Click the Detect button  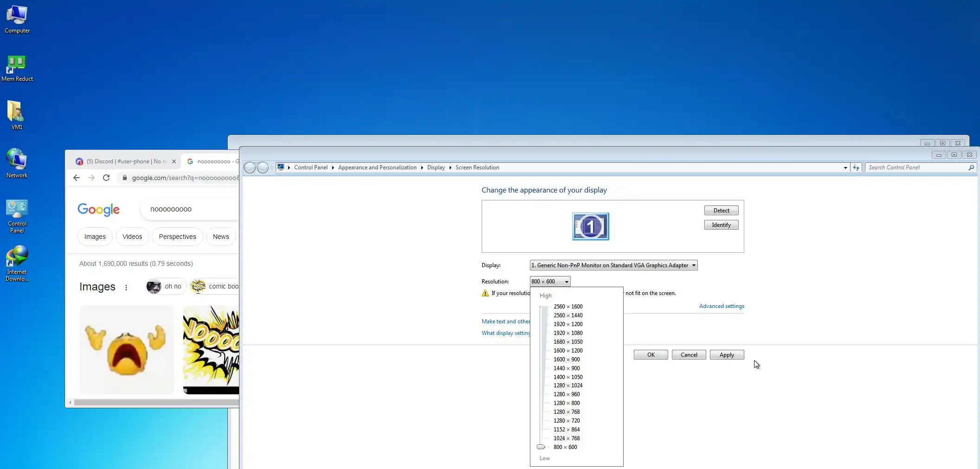721,211
